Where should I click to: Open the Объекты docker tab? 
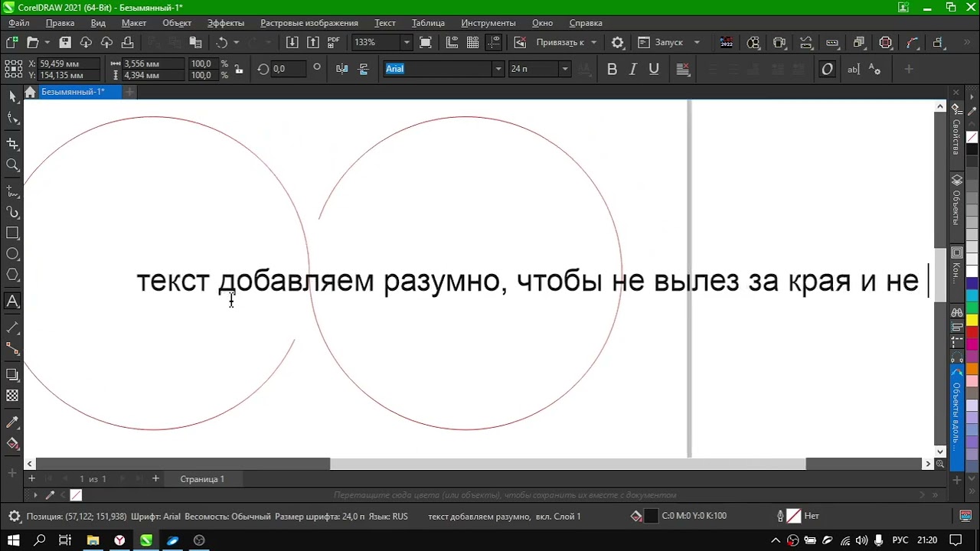click(x=956, y=201)
